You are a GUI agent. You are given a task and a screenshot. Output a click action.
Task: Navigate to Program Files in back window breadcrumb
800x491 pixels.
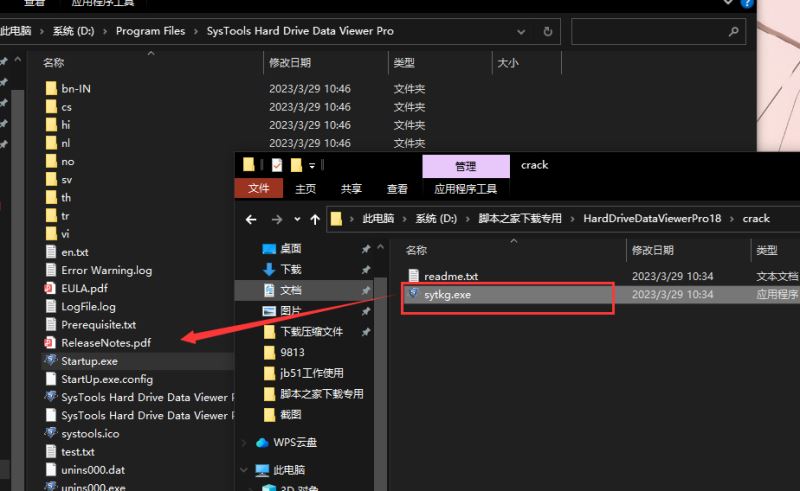[x=151, y=31]
